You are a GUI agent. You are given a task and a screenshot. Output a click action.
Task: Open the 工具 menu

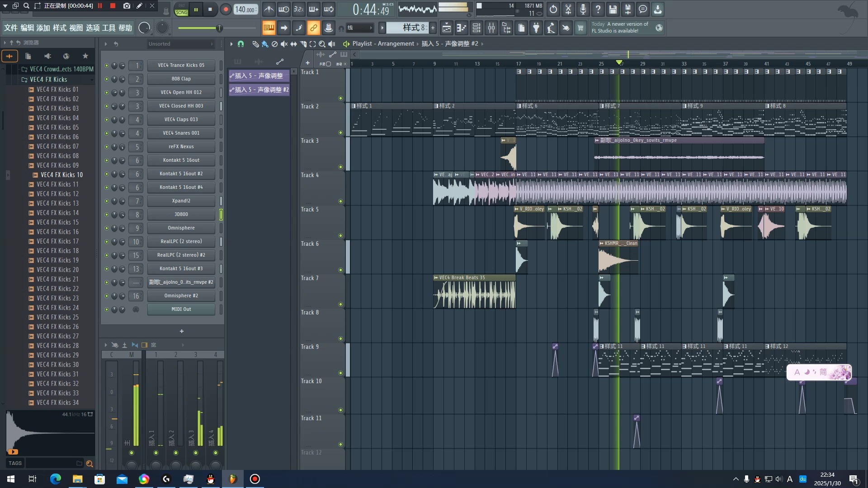pyautogui.click(x=108, y=28)
